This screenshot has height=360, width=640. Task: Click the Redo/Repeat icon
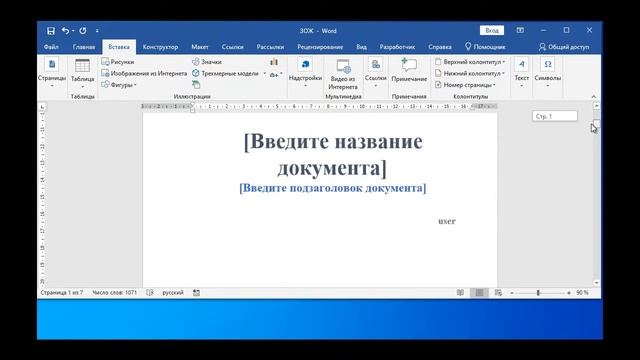point(83,31)
